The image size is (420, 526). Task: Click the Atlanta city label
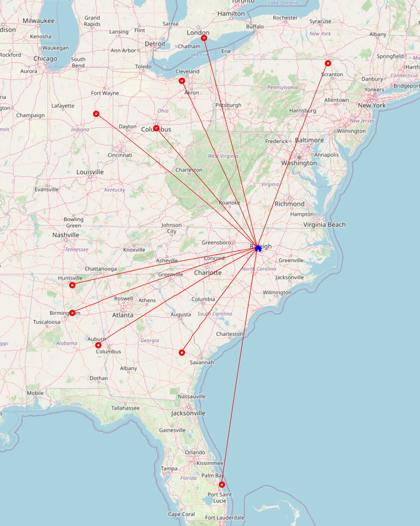(x=123, y=315)
